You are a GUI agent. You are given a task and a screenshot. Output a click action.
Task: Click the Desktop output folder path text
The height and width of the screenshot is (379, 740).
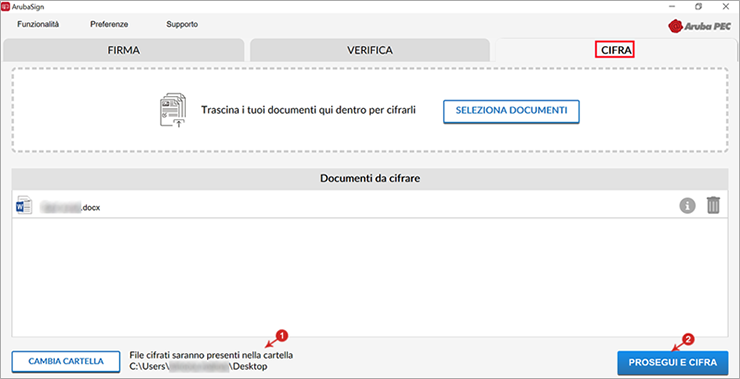pyautogui.click(x=198, y=366)
